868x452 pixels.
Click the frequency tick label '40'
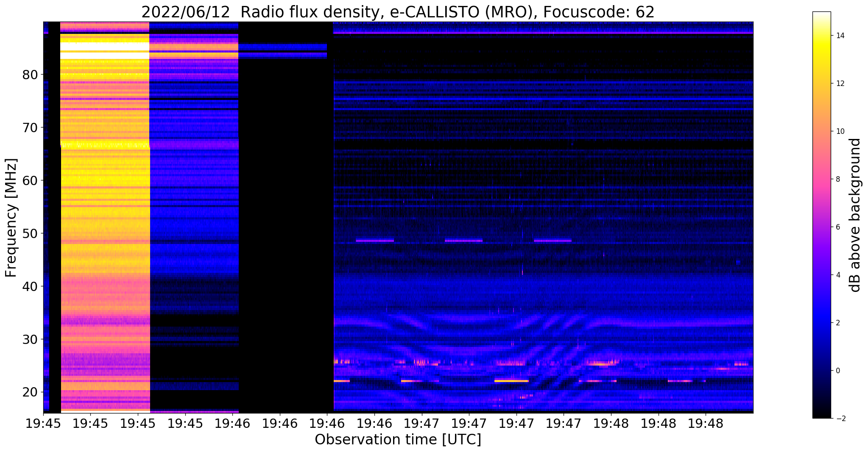click(x=31, y=287)
